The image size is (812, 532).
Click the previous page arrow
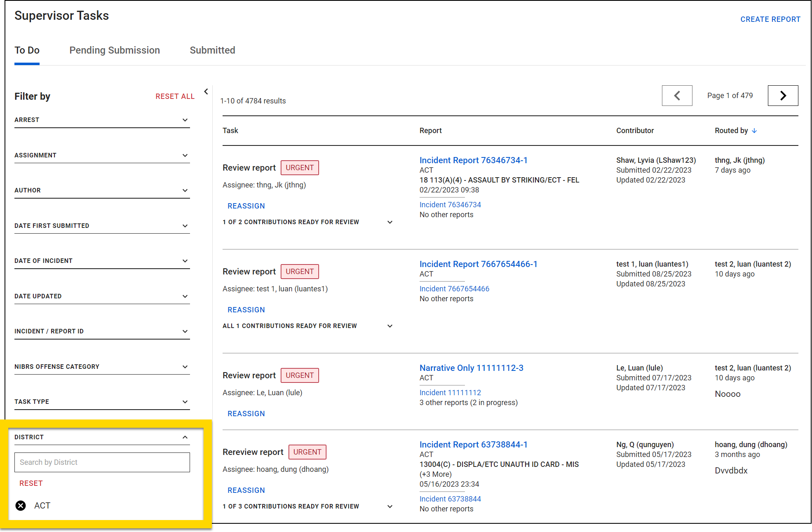coord(677,95)
